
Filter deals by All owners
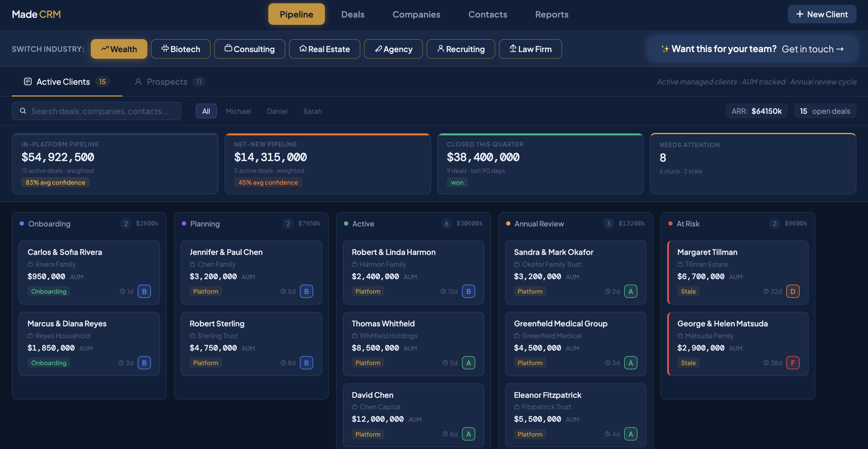click(x=206, y=111)
